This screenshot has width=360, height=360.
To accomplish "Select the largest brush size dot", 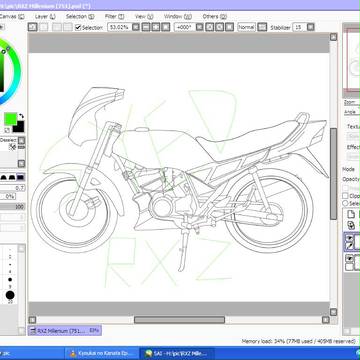I will 10,295.
